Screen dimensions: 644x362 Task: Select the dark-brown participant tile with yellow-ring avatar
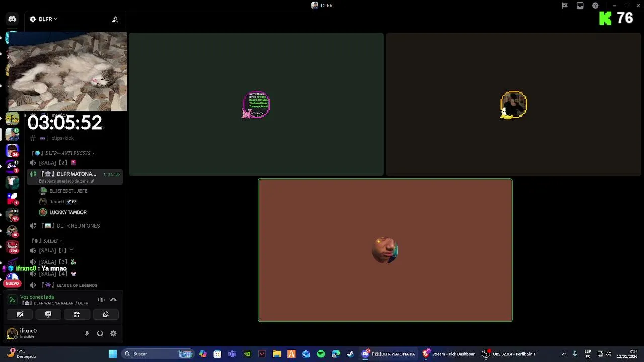(x=514, y=105)
